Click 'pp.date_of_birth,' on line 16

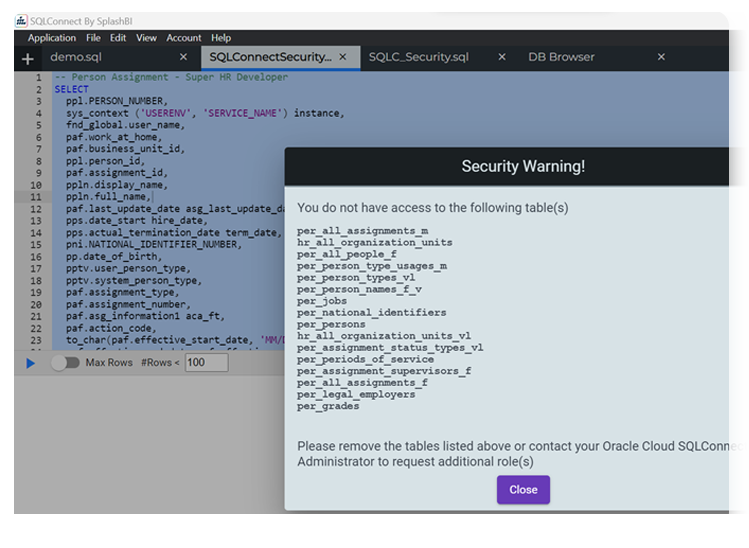pos(114,257)
